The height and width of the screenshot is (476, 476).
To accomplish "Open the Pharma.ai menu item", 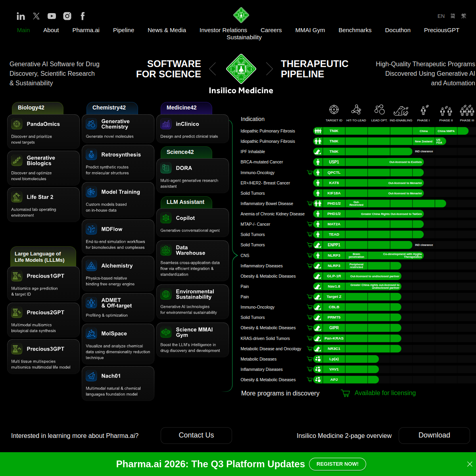I will pyautogui.click(x=86, y=30).
